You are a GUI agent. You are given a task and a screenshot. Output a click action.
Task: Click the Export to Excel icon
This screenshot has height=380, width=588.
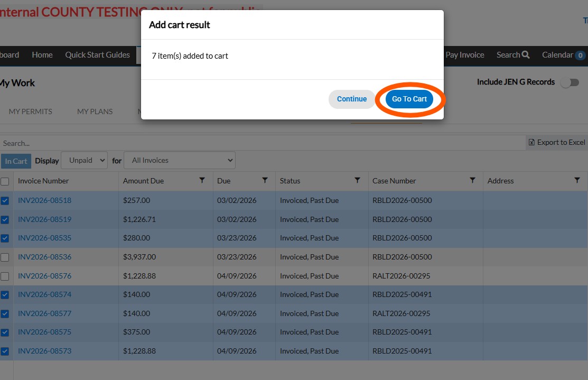tap(531, 142)
